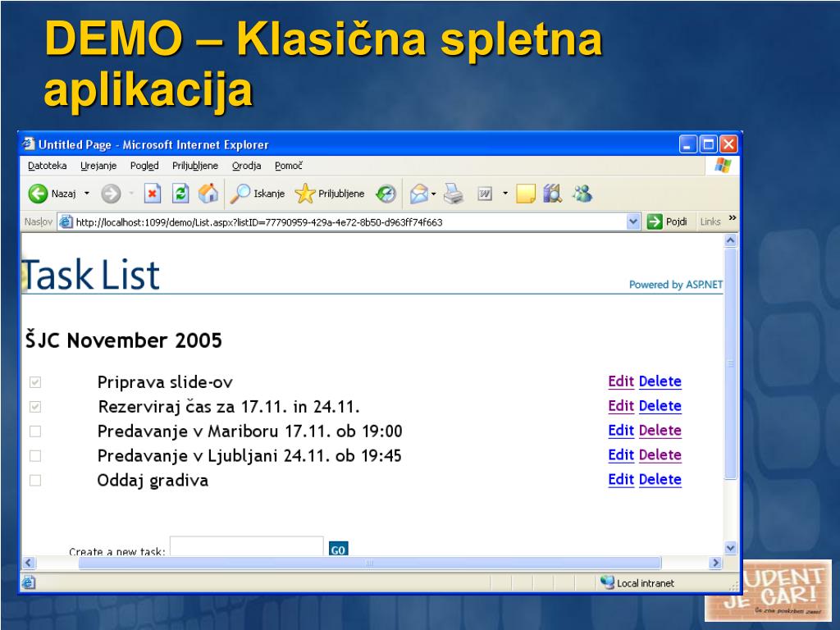Delete the Rezerviraj čas task

(660, 406)
